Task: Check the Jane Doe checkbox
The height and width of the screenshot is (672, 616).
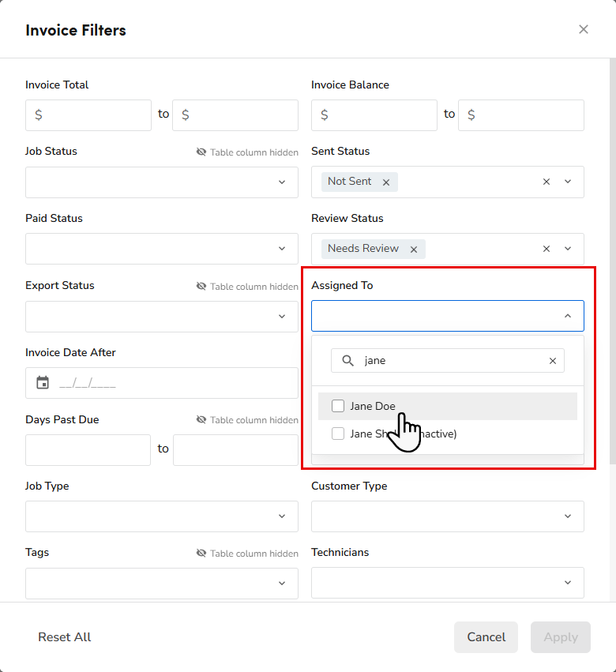Action: coord(338,405)
